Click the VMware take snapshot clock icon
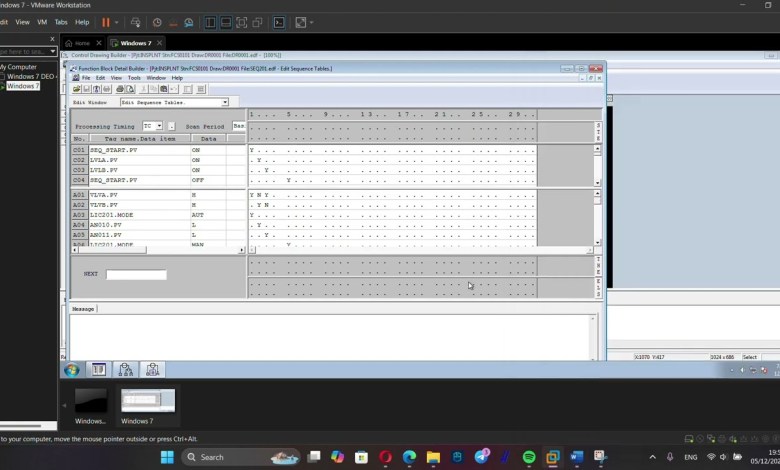Screen dimensions: 780x470 (157, 22)
